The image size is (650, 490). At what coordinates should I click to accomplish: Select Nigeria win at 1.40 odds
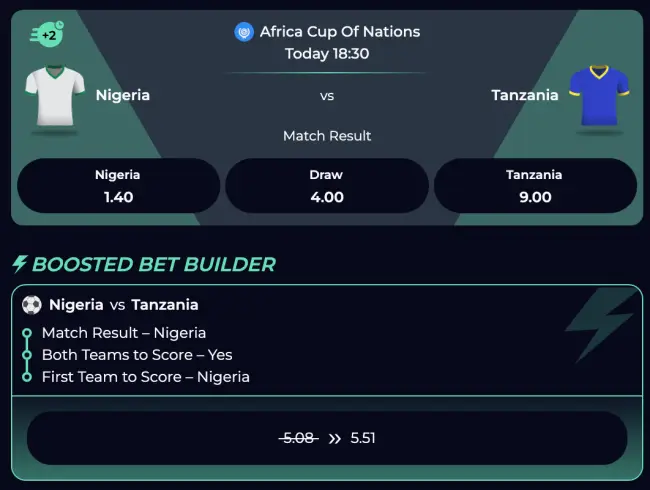pyautogui.click(x=118, y=186)
